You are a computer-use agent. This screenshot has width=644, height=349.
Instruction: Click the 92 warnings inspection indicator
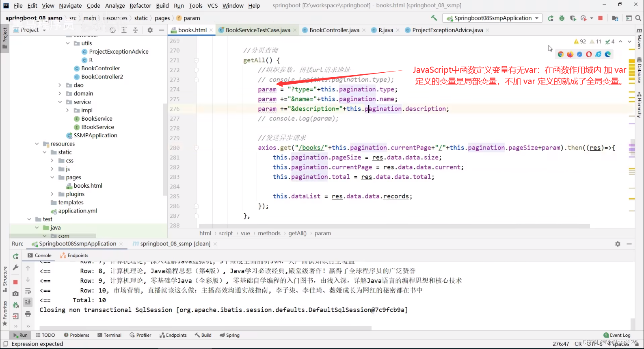[580, 41]
